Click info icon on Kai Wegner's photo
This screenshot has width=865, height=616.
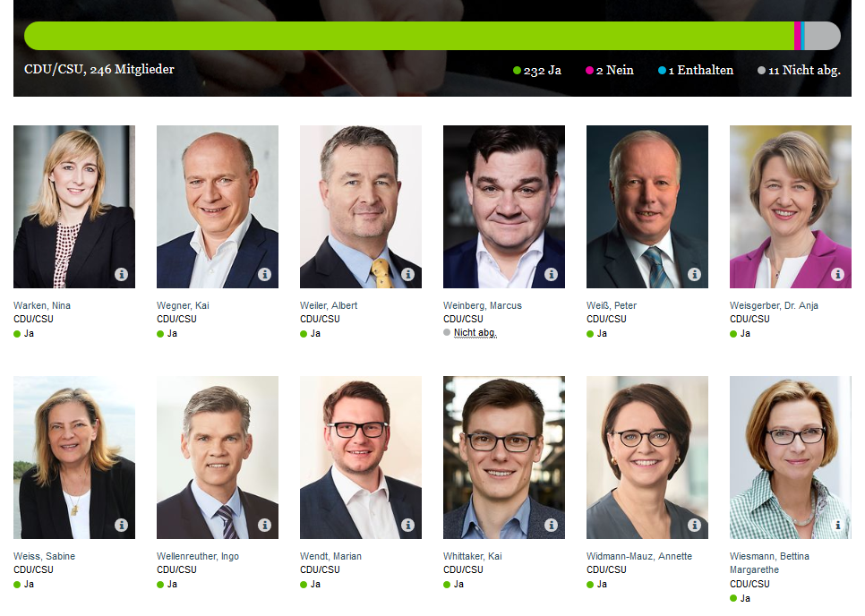click(265, 274)
